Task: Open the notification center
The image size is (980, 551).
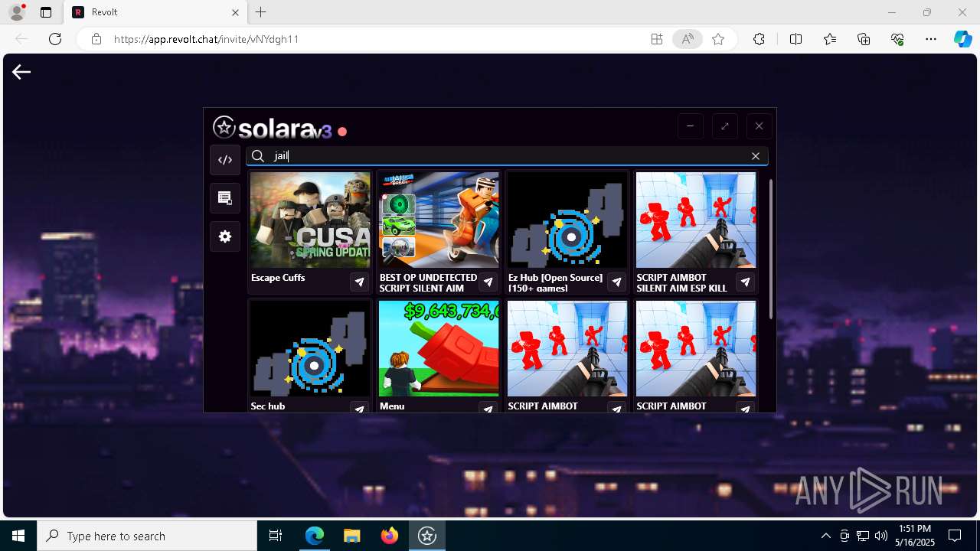Action: point(955,536)
